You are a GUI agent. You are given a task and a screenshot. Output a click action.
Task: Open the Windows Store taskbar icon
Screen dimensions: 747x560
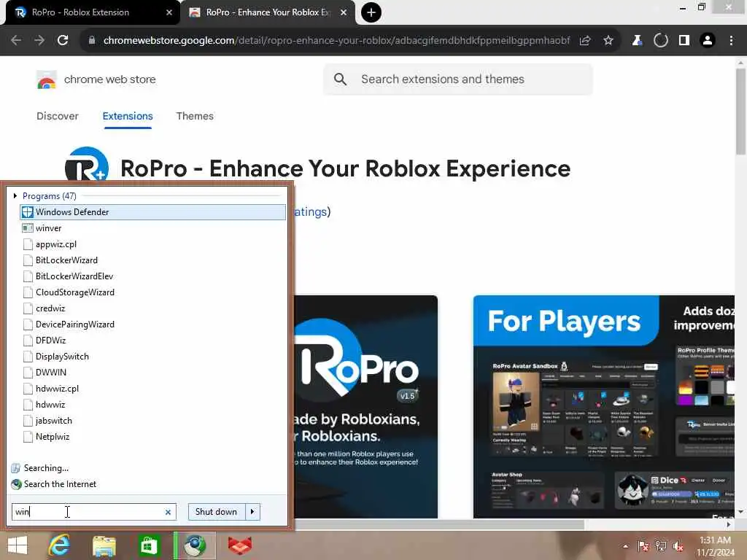pos(149,545)
